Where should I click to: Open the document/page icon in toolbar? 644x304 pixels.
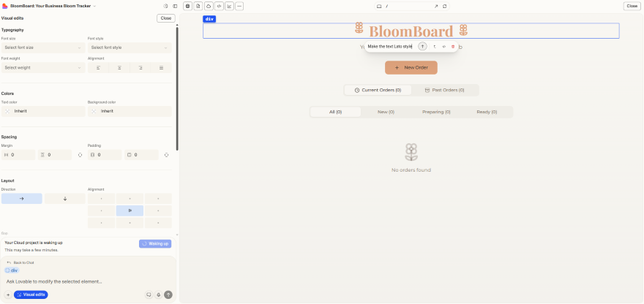(x=198, y=6)
